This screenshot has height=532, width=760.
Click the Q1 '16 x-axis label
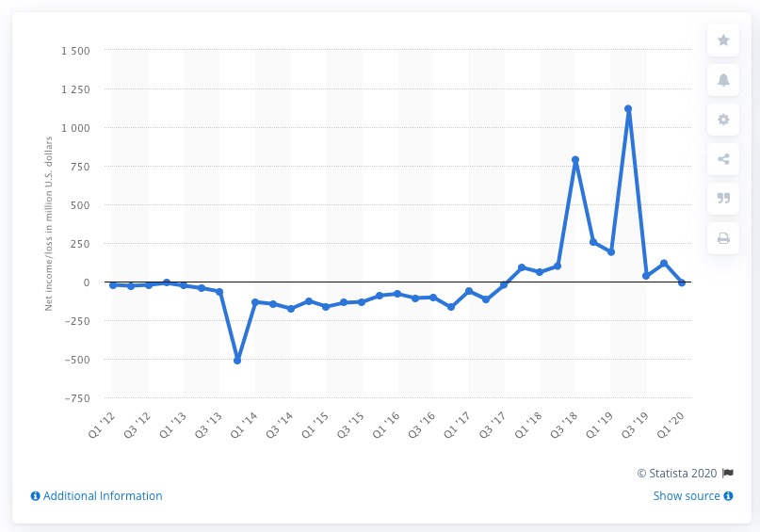pyautogui.click(x=386, y=425)
